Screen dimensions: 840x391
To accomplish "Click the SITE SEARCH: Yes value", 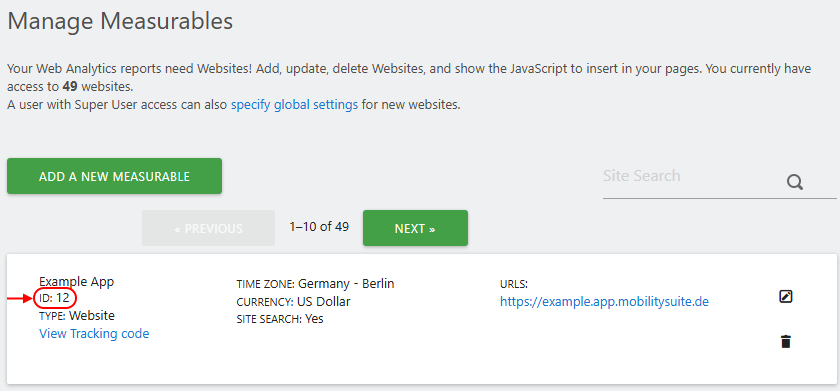I will 280,319.
